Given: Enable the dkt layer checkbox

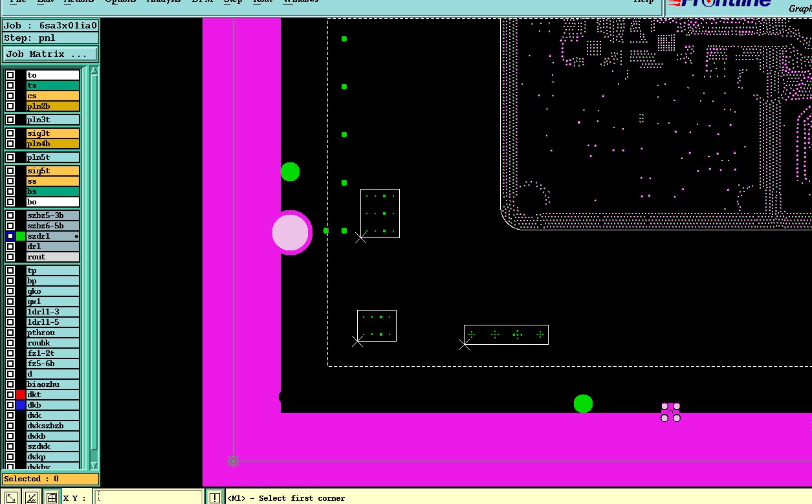Looking at the screenshot, I should click(x=10, y=395).
